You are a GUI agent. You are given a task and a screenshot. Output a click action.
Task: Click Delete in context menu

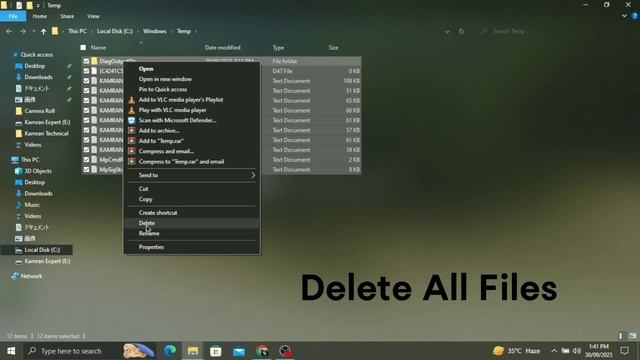[x=147, y=223]
